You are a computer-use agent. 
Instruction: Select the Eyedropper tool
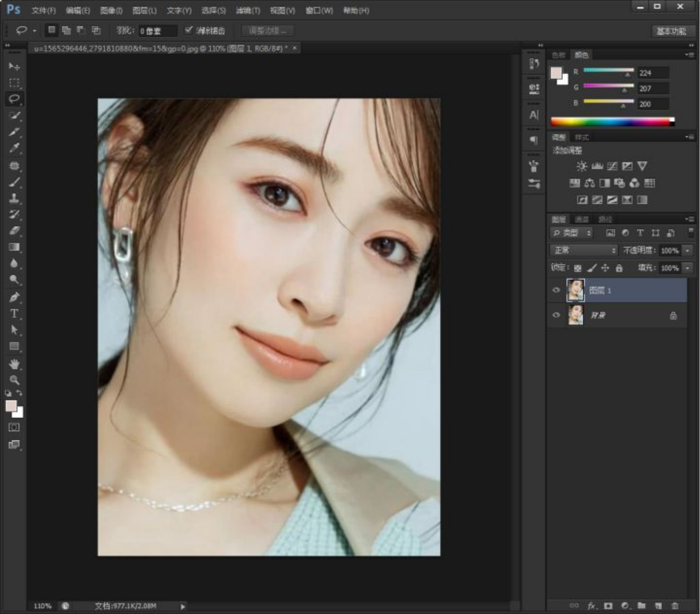point(14,148)
